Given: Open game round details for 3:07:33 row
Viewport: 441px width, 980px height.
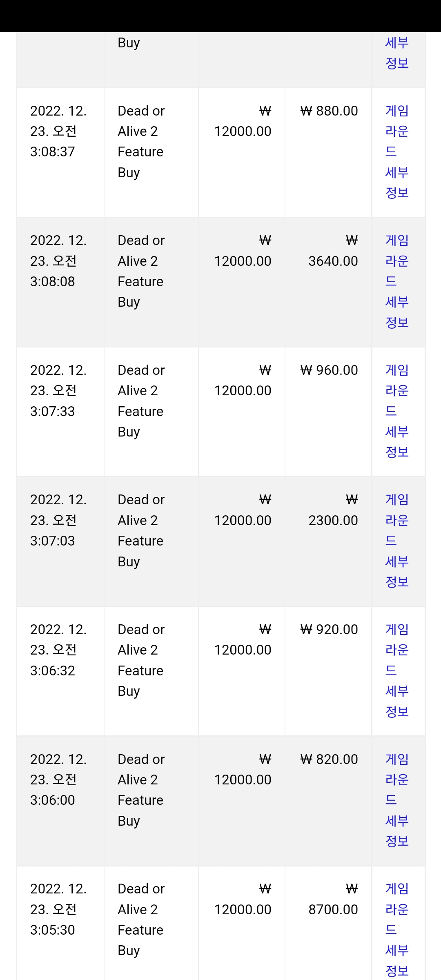Looking at the screenshot, I should [397, 411].
